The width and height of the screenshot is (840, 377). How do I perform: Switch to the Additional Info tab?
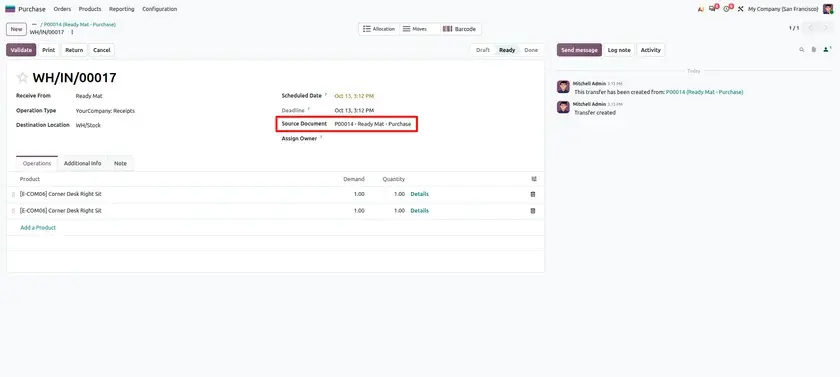click(x=82, y=163)
